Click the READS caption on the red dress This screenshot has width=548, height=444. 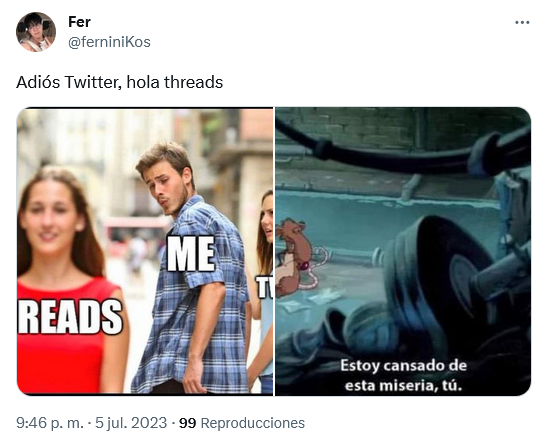70,317
